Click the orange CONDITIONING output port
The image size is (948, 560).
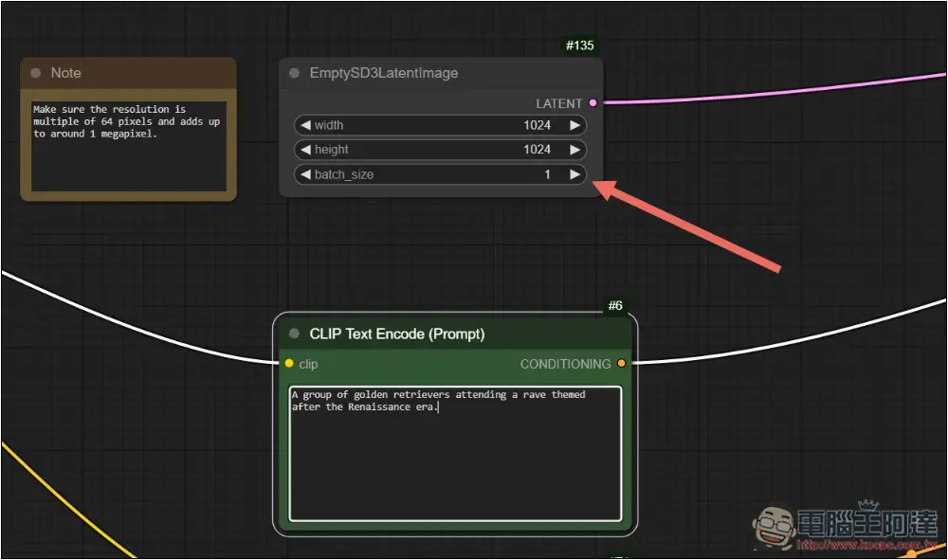621,364
